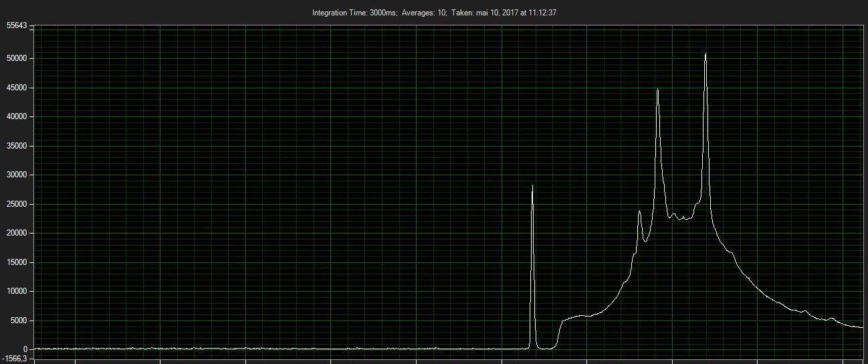Image resolution: width=868 pixels, height=364 pixels.
Task: Click the 0 y-axis label
Action: [25, 349]
